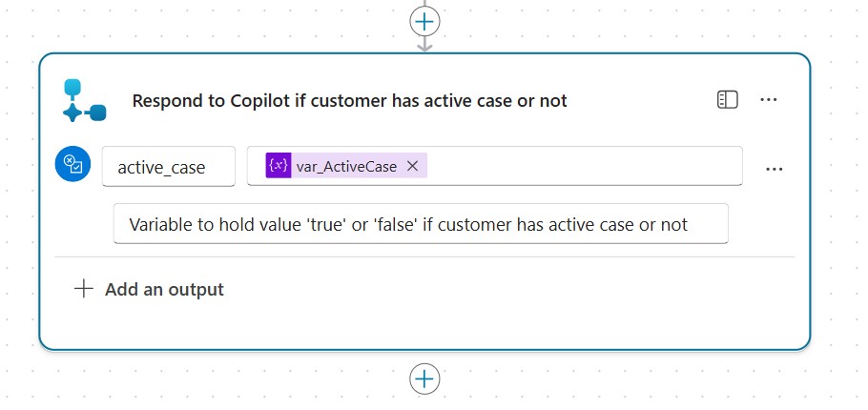Click the empty space in the output value field
This screenshot has width=868, height=410.
[x=582, y=166]
